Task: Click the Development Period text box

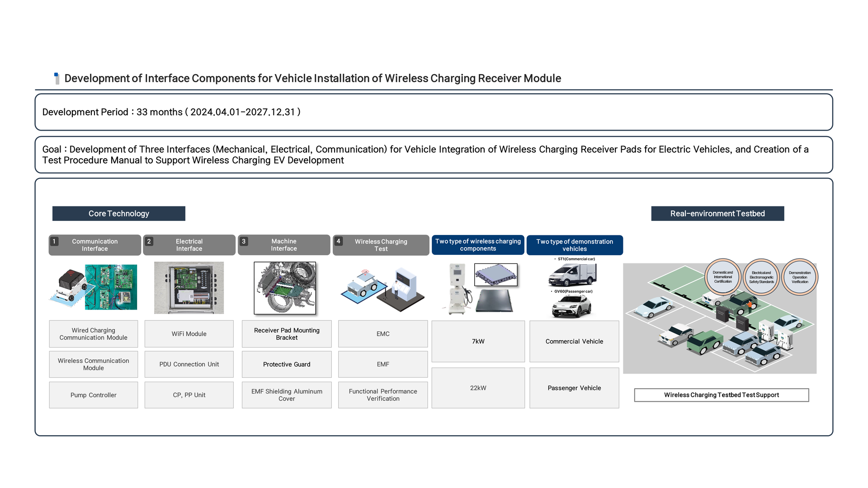Action: (x=434, y=112)
